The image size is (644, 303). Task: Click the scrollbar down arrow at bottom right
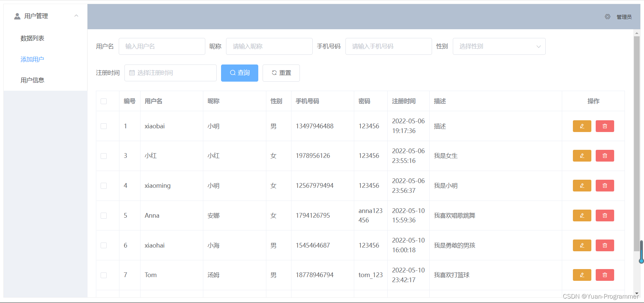[x=637, y=294]
